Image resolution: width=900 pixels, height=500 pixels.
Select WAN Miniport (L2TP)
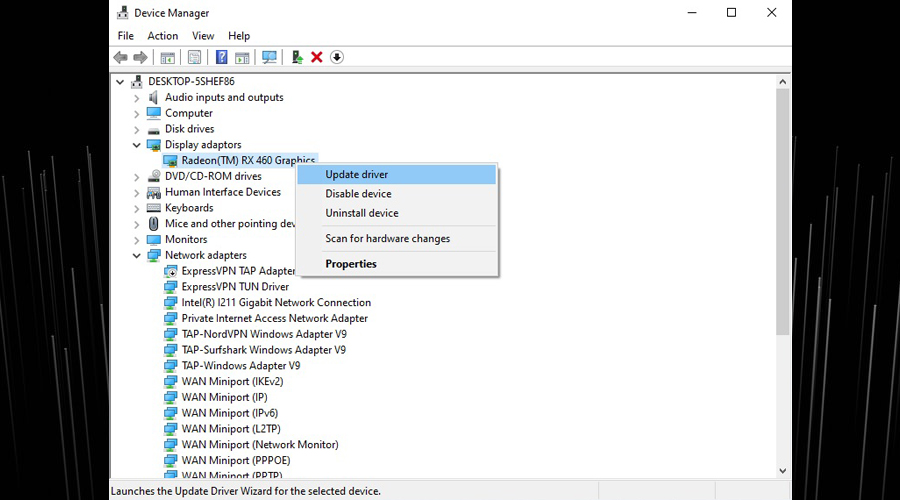[x=231, y=429]
